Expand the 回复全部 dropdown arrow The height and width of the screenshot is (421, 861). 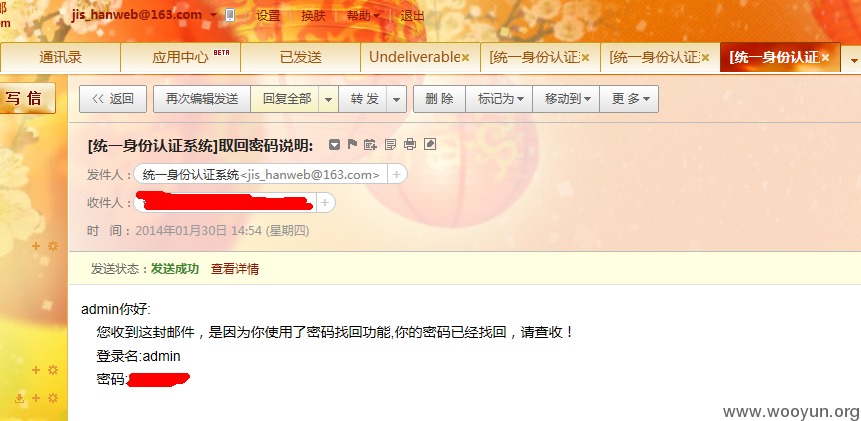328,99
